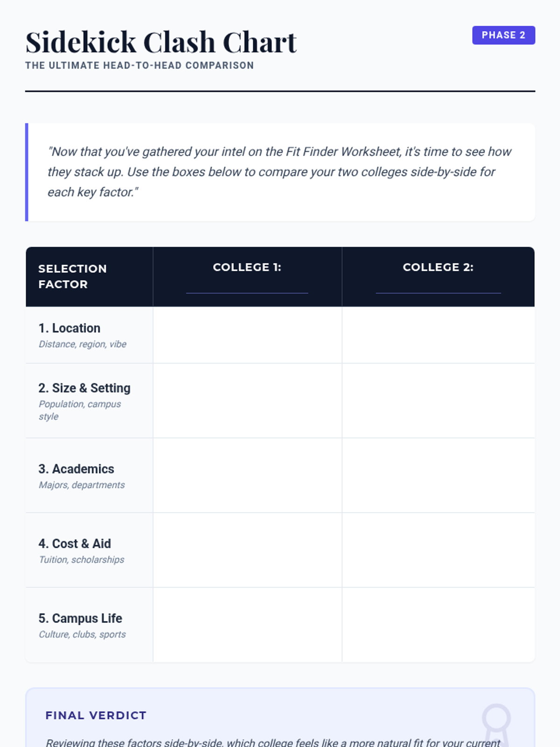This screenshot has height=747, width=560.
Task: Click the Sidekick Clash Chart title
Action: 161,42
